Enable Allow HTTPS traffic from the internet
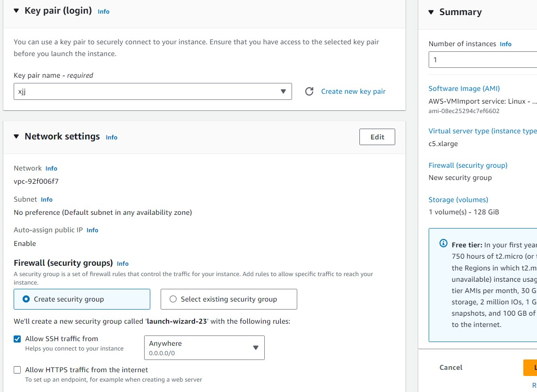 (x=17, y=370)
